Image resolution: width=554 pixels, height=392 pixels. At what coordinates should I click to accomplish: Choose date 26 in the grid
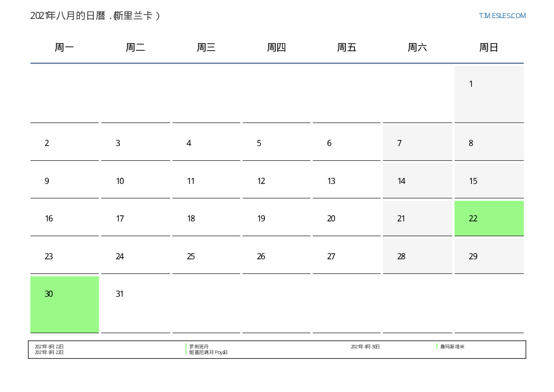click(276, 256)
